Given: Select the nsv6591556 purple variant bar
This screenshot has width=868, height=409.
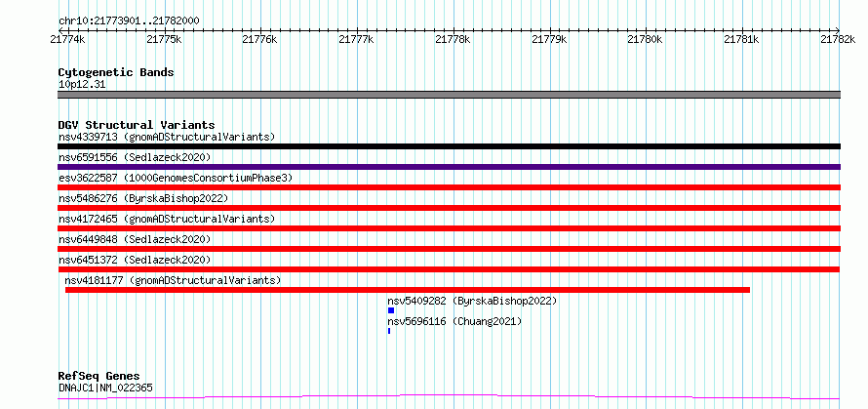Looking at the screenshot, I should point(449,167).
